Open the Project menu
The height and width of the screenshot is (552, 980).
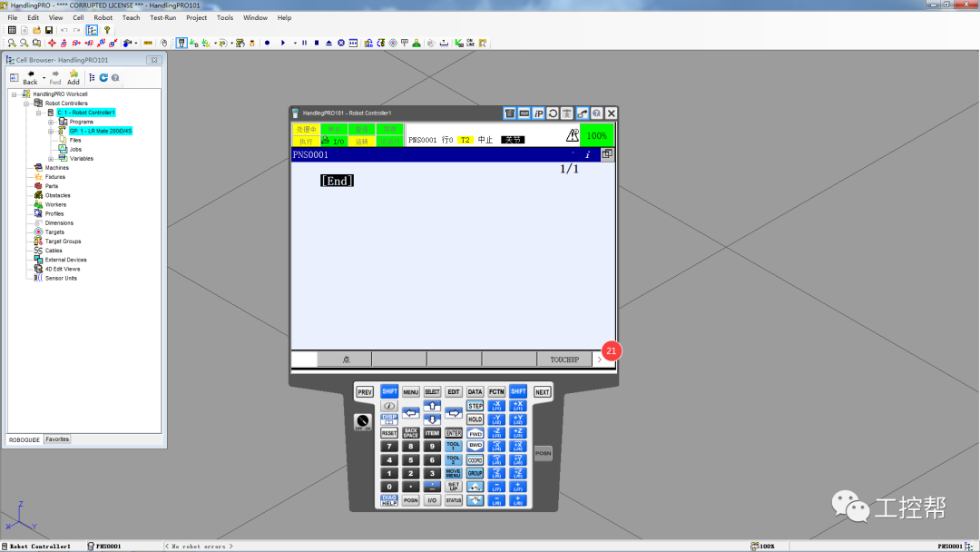(196, 17)
